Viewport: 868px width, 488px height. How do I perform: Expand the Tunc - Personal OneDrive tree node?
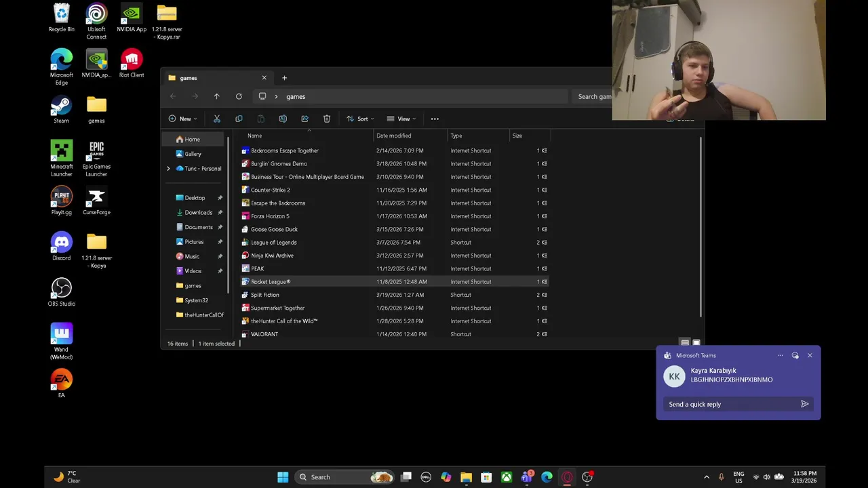[168, 169]
